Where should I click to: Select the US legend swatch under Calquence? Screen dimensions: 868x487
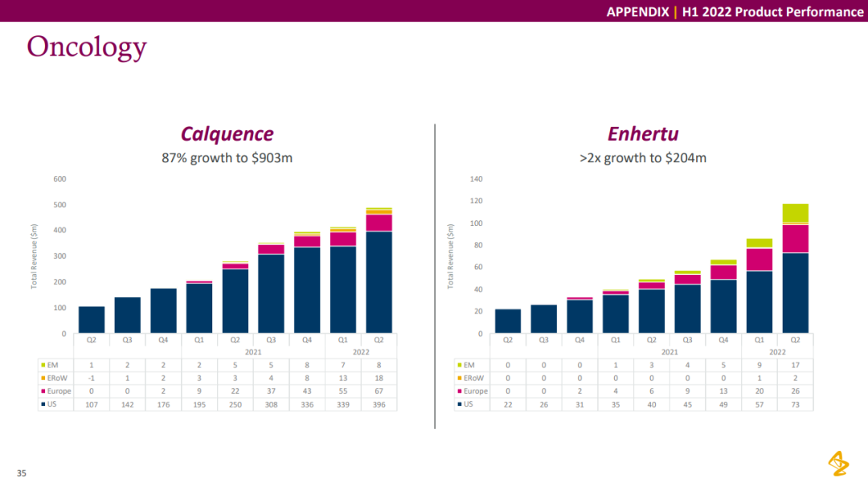pos(43,404)
